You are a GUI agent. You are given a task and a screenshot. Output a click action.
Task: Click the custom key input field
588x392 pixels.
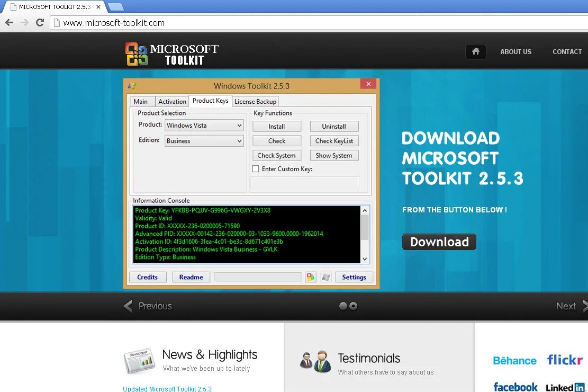[305, 182]
